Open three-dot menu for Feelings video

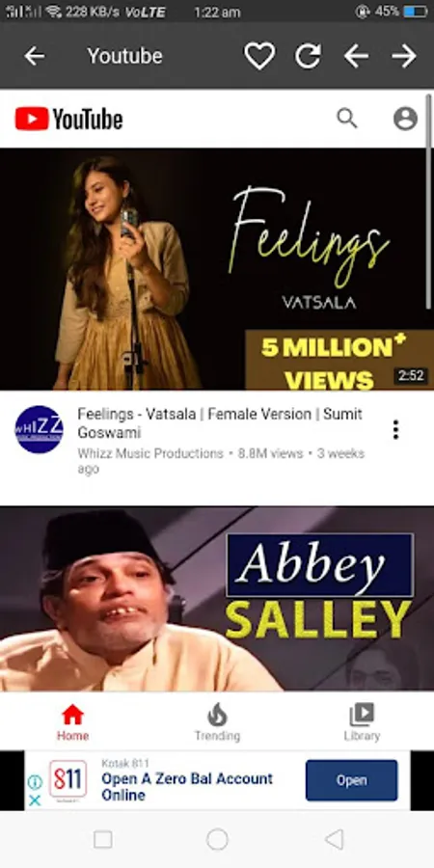tap(395, 429)
